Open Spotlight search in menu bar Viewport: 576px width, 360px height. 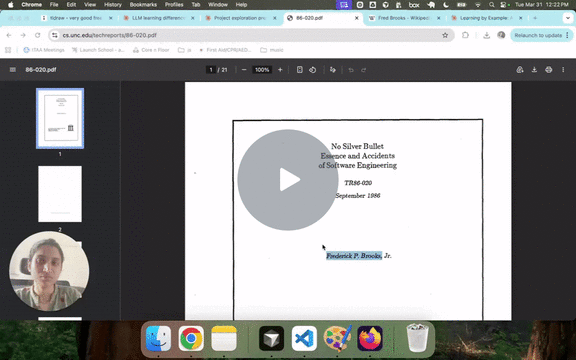(x=492, y=5)
